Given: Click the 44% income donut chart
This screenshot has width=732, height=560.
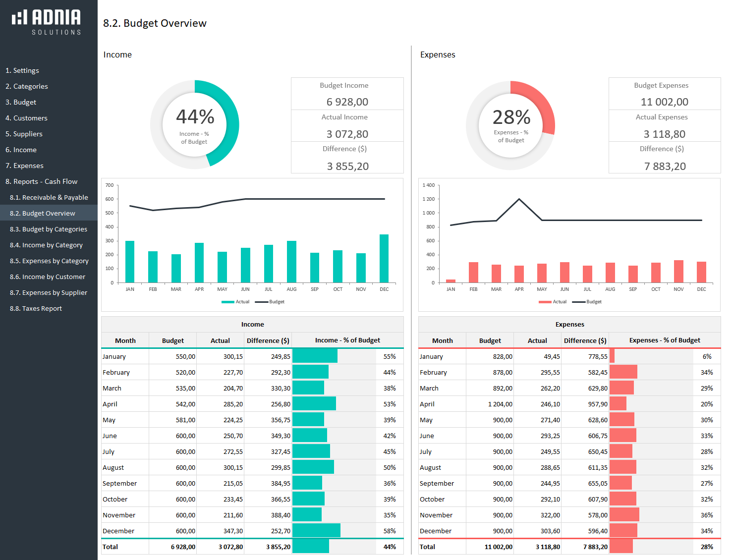Looking at the screenshot, I should 195,124.
